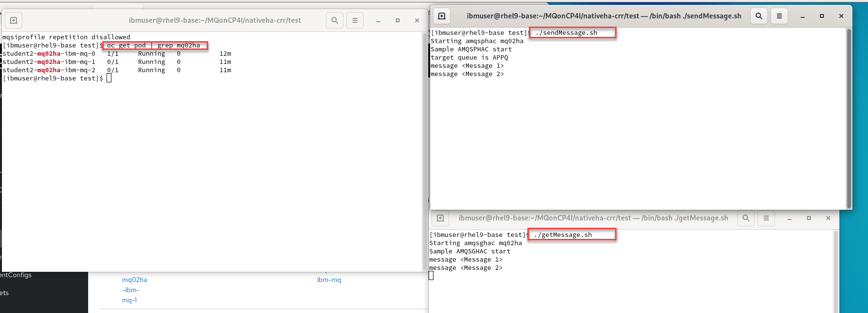The width and height of the screenshot is (868, 313).
Task: Open new tab in the getMessage.sh terminal
Action: tap(440, 218)
